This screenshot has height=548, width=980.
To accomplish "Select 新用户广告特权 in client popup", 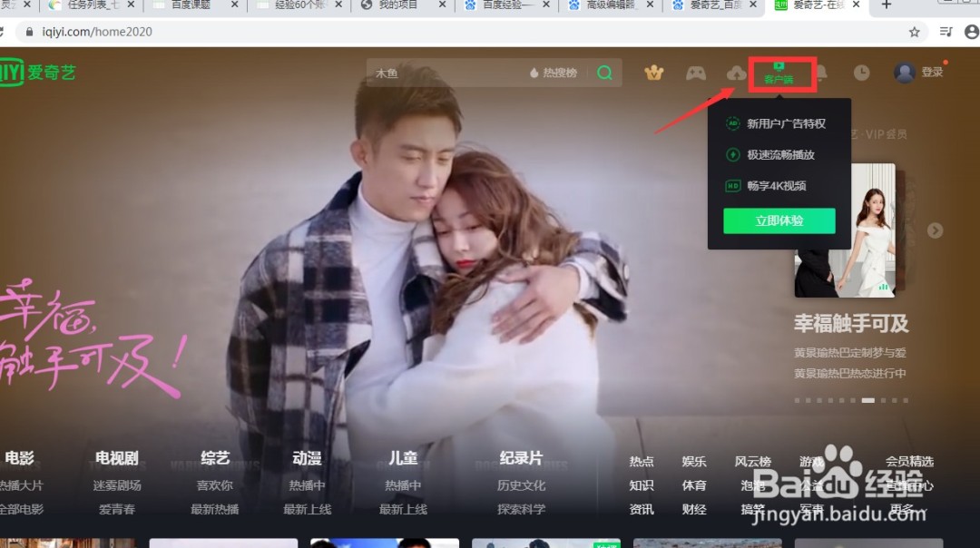I will [x=776, y=123].
